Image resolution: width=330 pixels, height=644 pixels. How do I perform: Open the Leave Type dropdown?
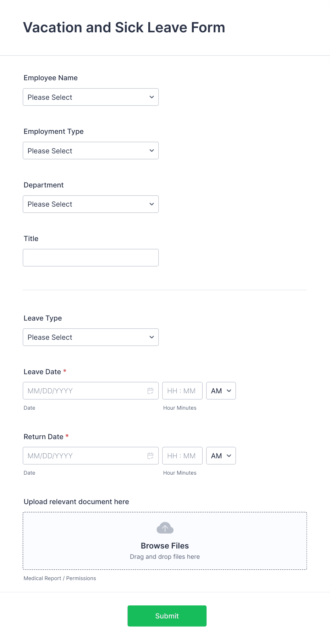click(90, 337)
